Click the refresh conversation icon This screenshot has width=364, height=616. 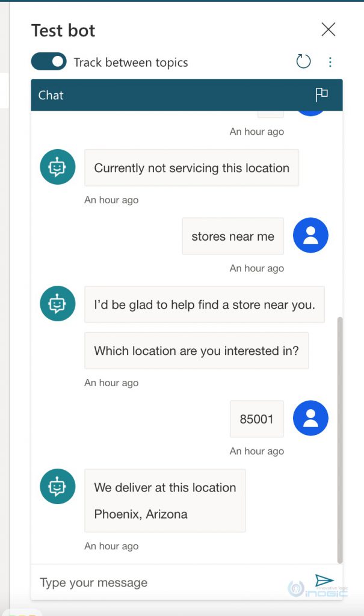pyautogui.click(x=303, y=61)
